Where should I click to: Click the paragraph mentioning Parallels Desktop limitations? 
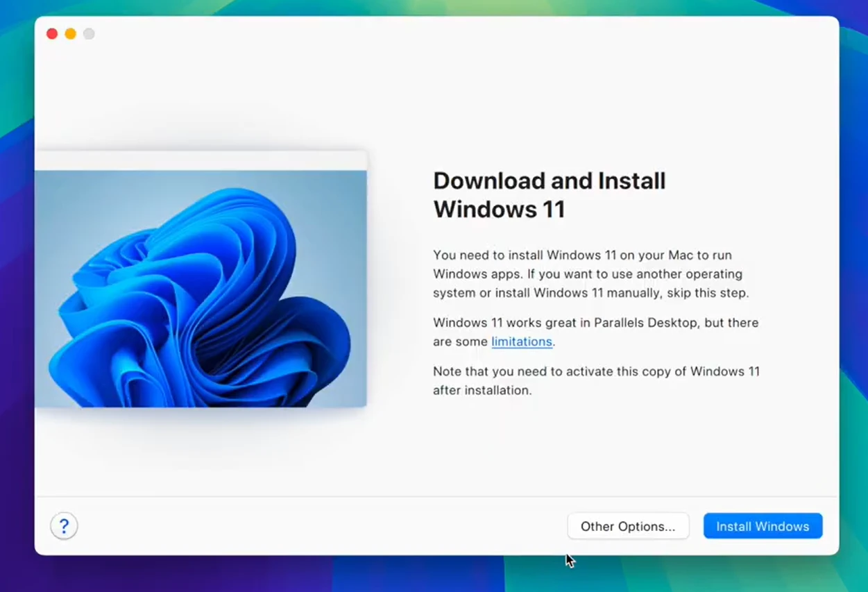595,332
